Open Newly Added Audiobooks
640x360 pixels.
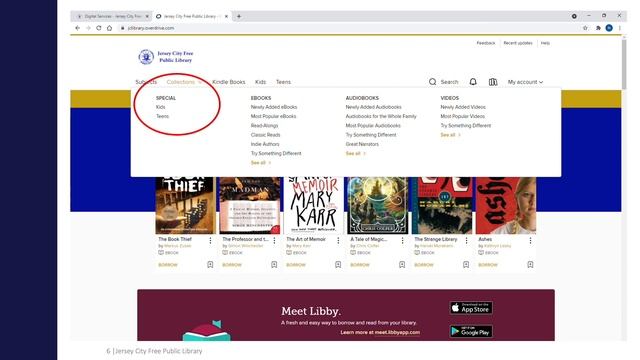373,107
